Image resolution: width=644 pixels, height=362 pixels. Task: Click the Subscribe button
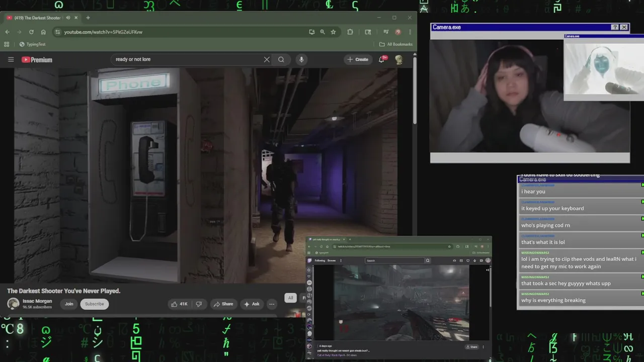point(94,304)
